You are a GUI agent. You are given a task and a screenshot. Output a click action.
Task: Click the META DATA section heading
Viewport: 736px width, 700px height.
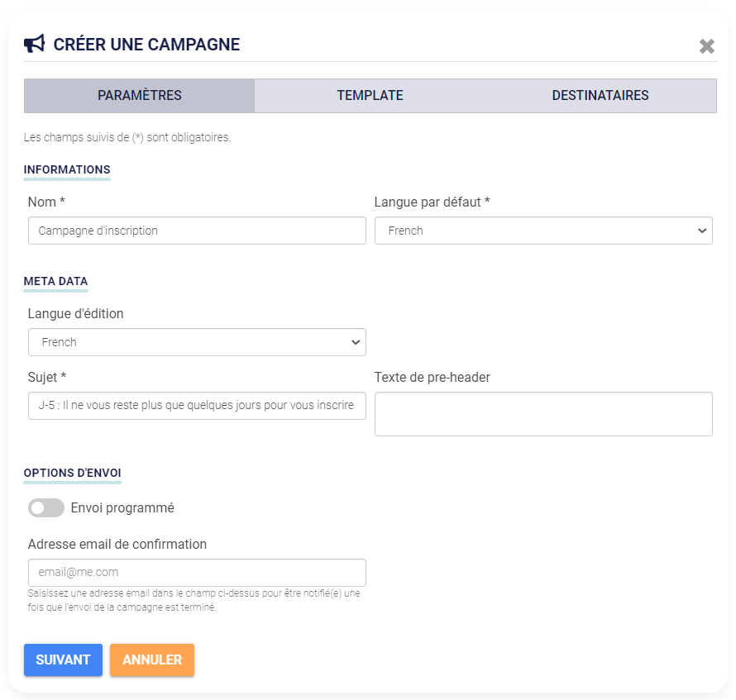click(56, 282)
